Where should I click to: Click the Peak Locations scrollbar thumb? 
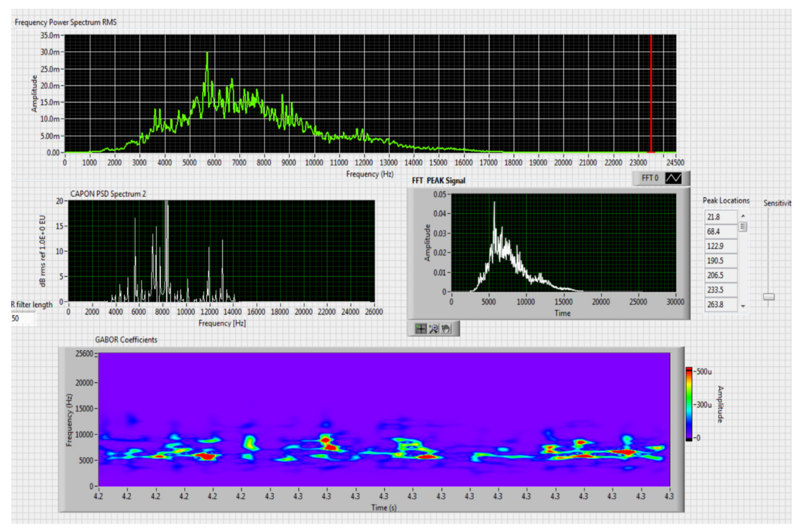click(x=743, y=226)
